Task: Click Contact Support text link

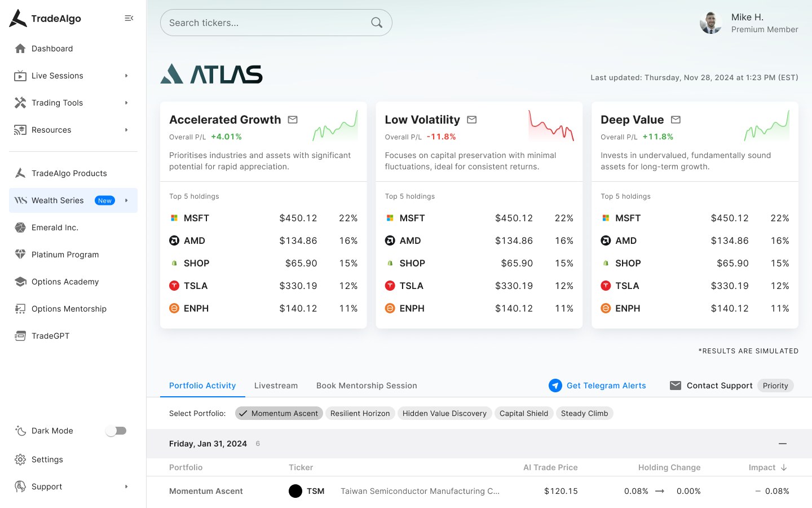Action: point(720,386)
